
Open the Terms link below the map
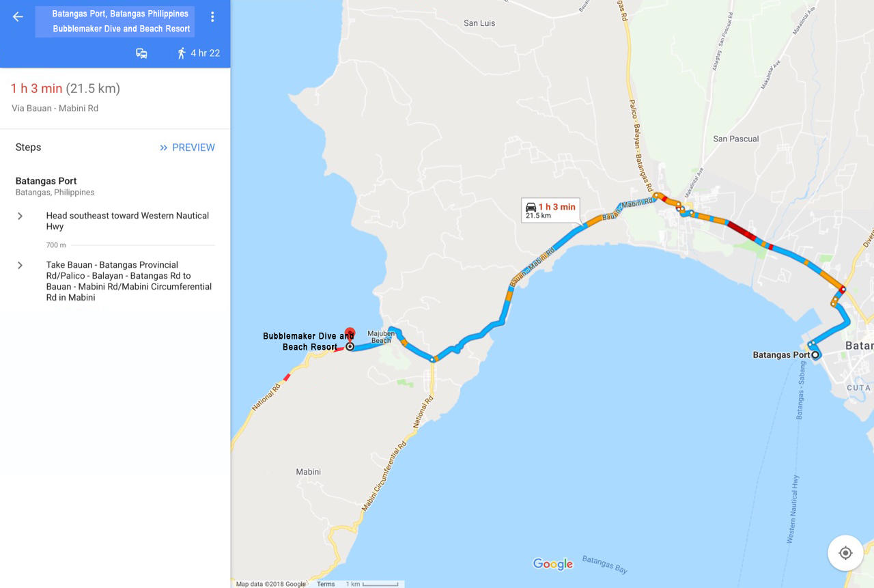pyautogui.click(x=326, y=584)
